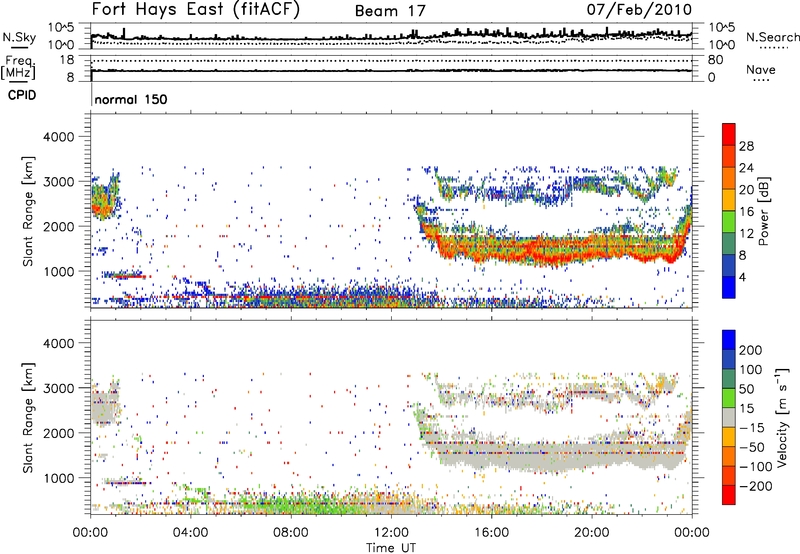Click the 'N.Search' legend label
Viewport: 800px width, 554px height.
[772, 37]
